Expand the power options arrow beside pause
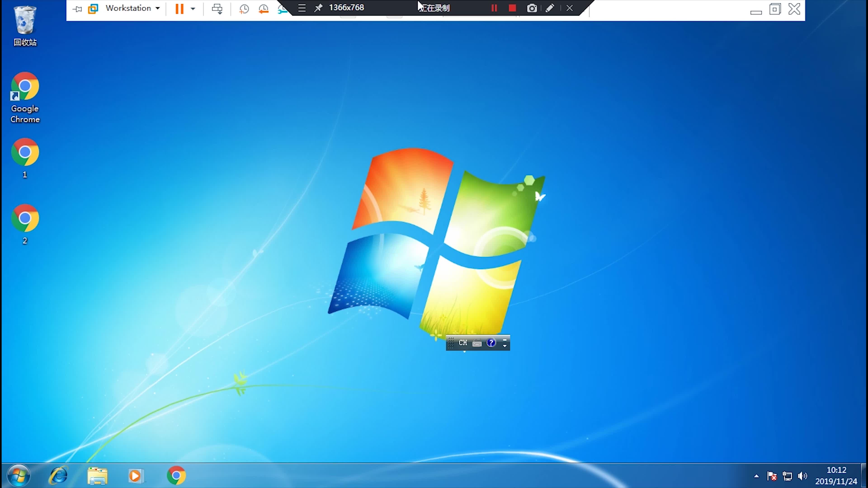The image size is (868, 488). (193, 9)
